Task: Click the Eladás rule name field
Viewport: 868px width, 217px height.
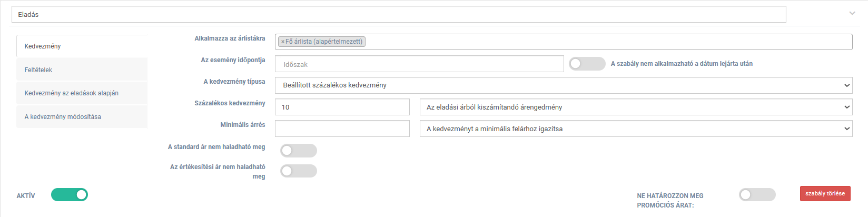Action: (x=399, y=14)
